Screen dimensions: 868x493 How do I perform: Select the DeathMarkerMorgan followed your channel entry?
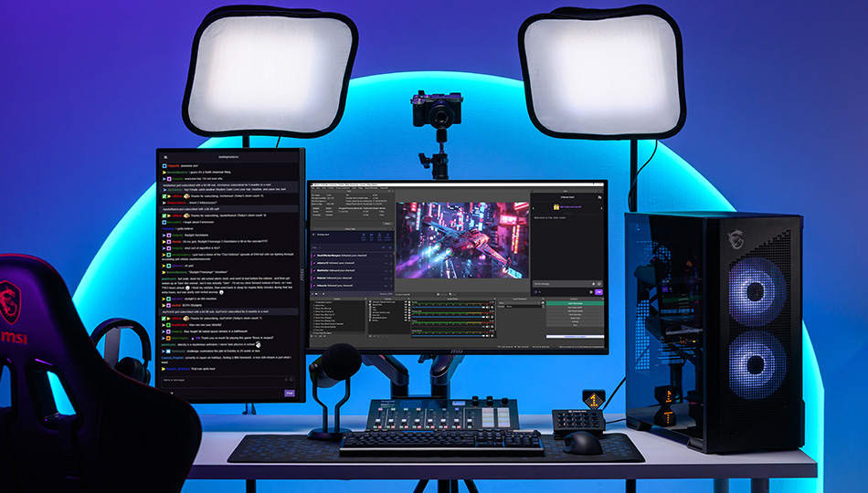pos(352,256)
